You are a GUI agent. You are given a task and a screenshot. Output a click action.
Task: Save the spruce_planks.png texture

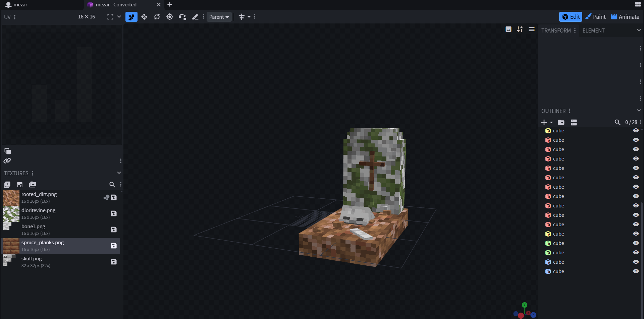114,246
